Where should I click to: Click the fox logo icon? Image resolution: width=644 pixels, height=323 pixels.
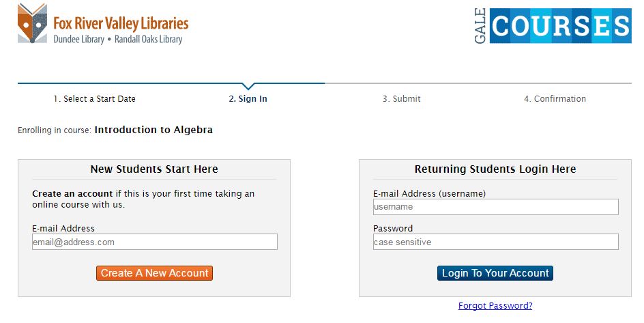click(x=32, y=25)
